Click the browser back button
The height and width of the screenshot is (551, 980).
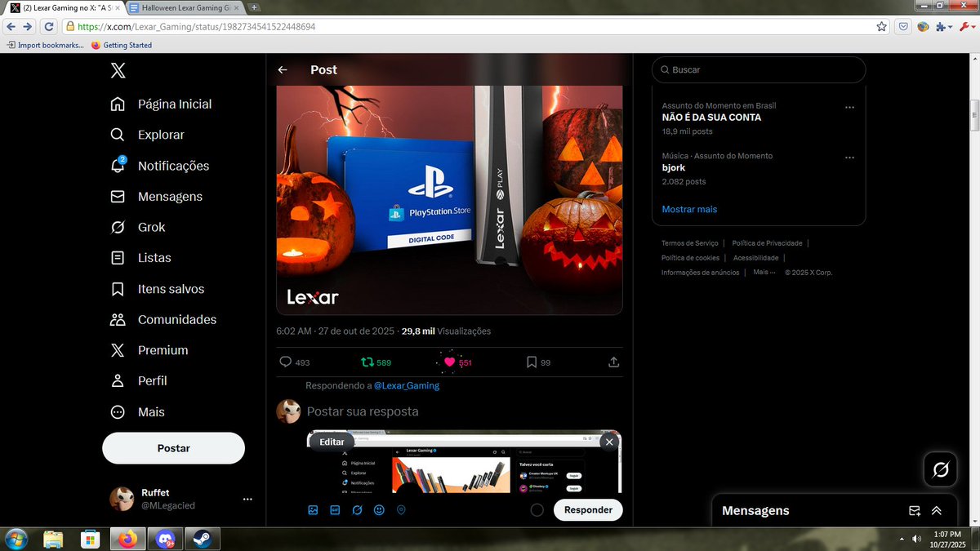click(11, 27)
